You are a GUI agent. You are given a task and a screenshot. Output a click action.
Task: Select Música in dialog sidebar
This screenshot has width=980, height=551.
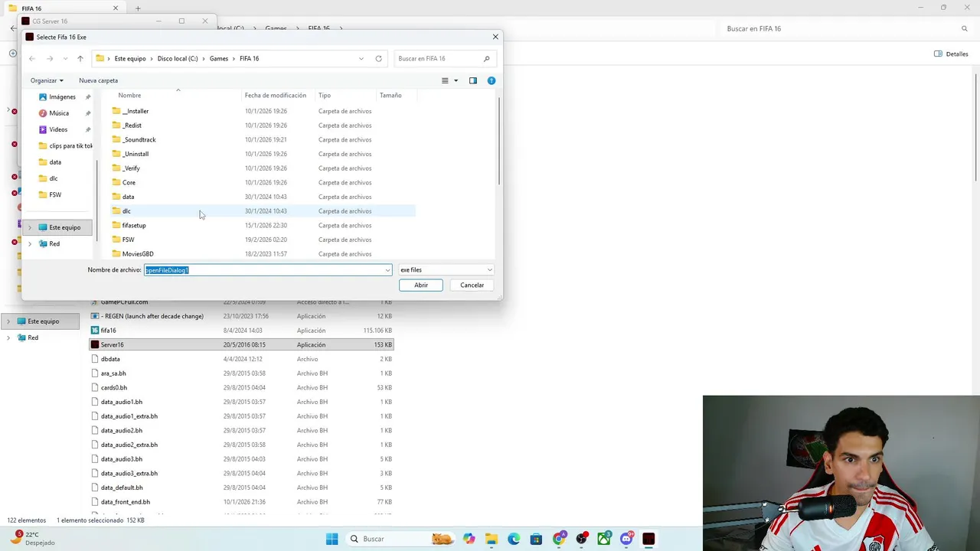coord(59,113)
